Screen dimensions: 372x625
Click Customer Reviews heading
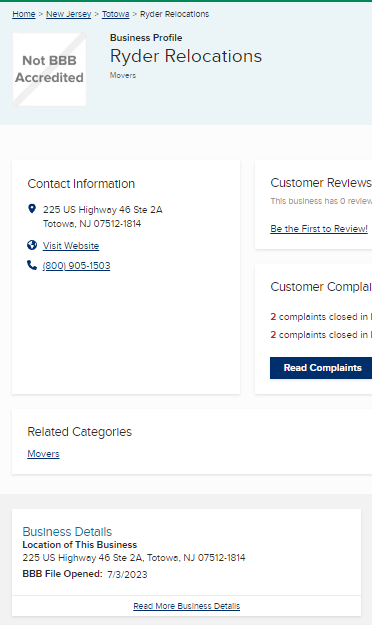[x=321, y=183]
